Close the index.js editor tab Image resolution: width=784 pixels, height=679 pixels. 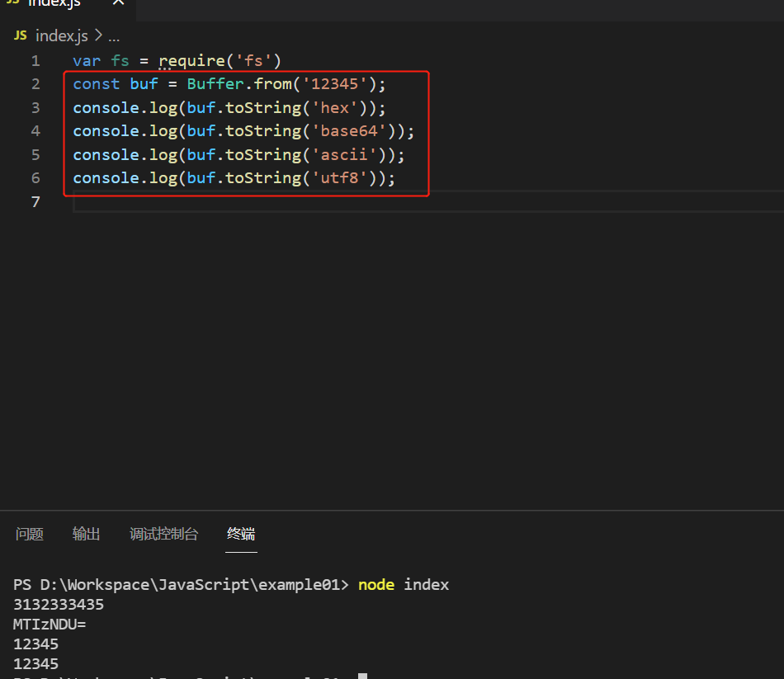(118, 2)
